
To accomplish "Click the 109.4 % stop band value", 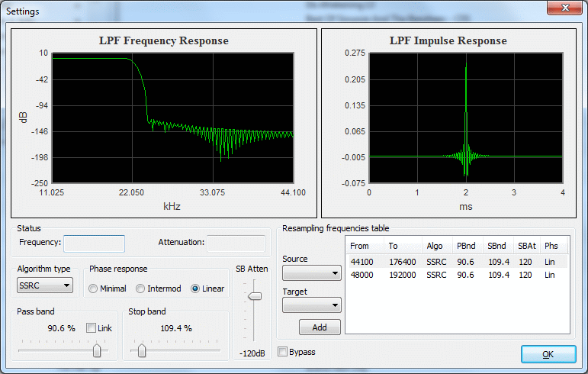I will tap(176, 328).
